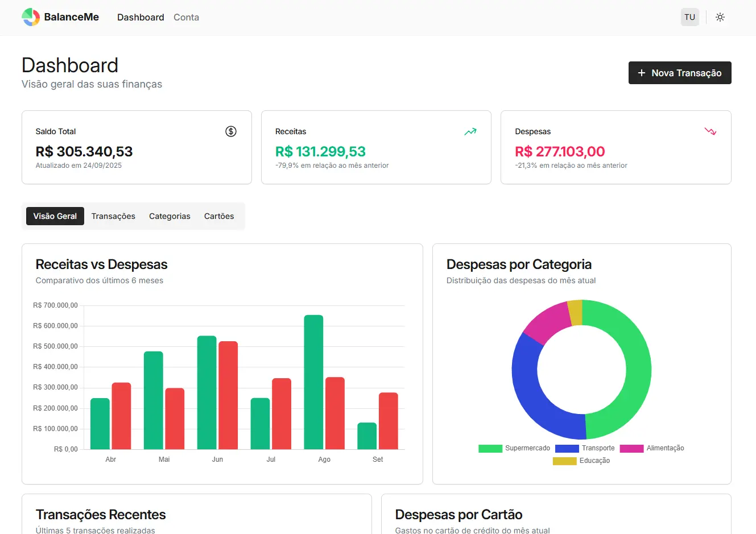
Task: Click the Nova Transação button
Action: pyautogui.click(x=680, y=73)
